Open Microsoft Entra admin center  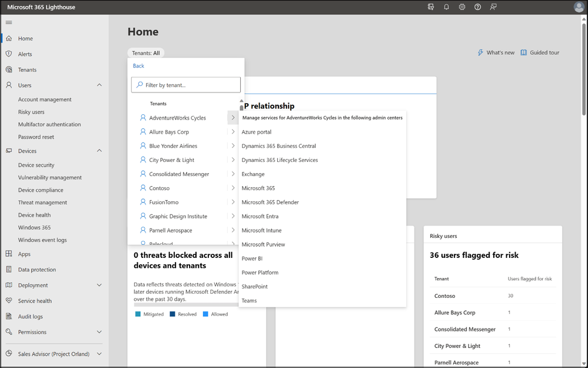(x=260, y=216)
